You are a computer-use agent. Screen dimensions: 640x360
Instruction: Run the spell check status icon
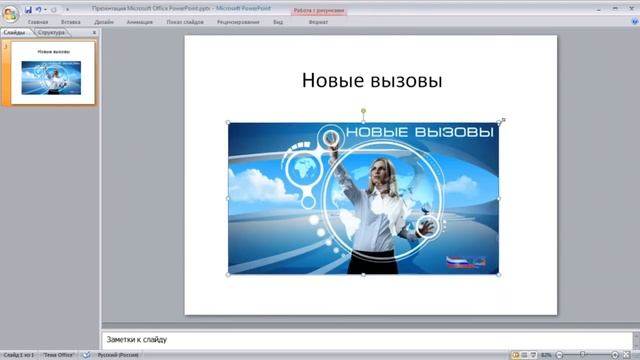click(87, 355)
